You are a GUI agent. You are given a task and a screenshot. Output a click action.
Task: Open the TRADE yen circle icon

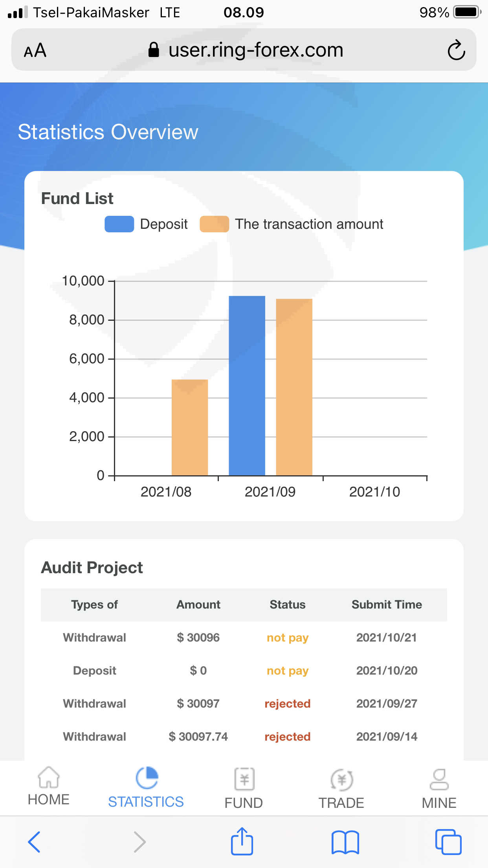(341, 780)
